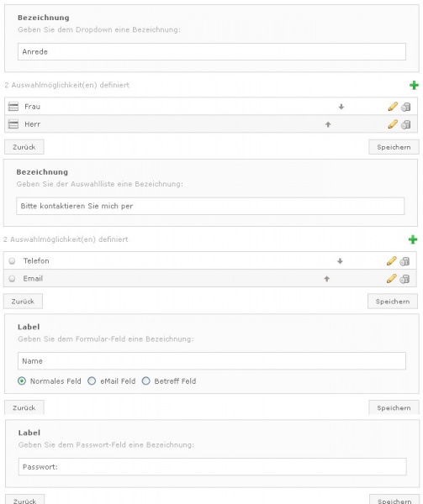Edit the Frau option with pencil icon
Screen dimensions: 423x504
click(x=393, y=107)
